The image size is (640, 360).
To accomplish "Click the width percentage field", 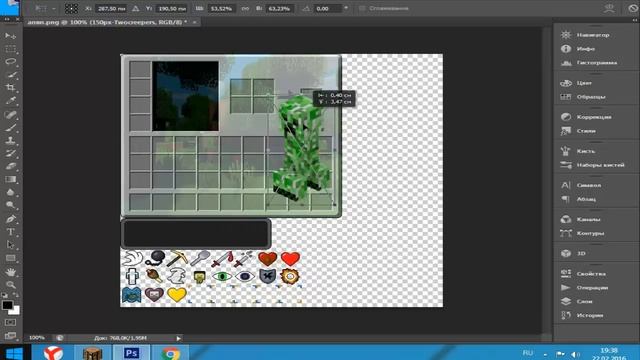I will [222, 9].
